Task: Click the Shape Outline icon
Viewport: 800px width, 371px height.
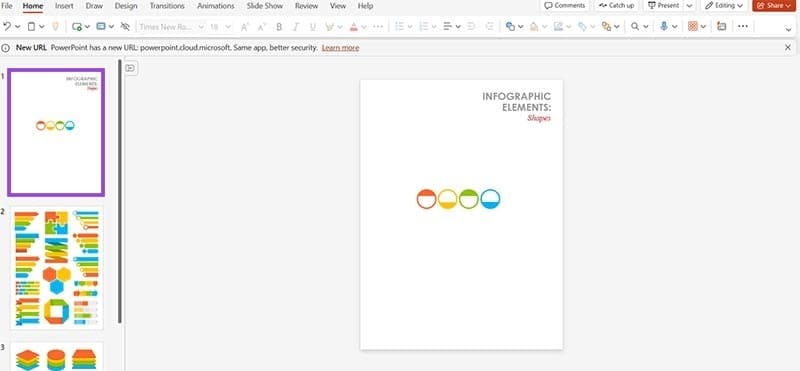Action: [x=558, y=27]
